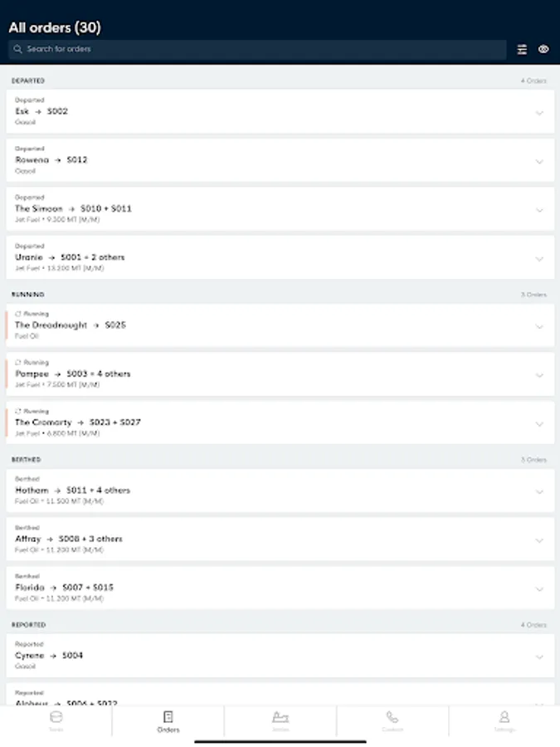
Task: Click the running icon on The Cromarty
Action: pos(18,411)
